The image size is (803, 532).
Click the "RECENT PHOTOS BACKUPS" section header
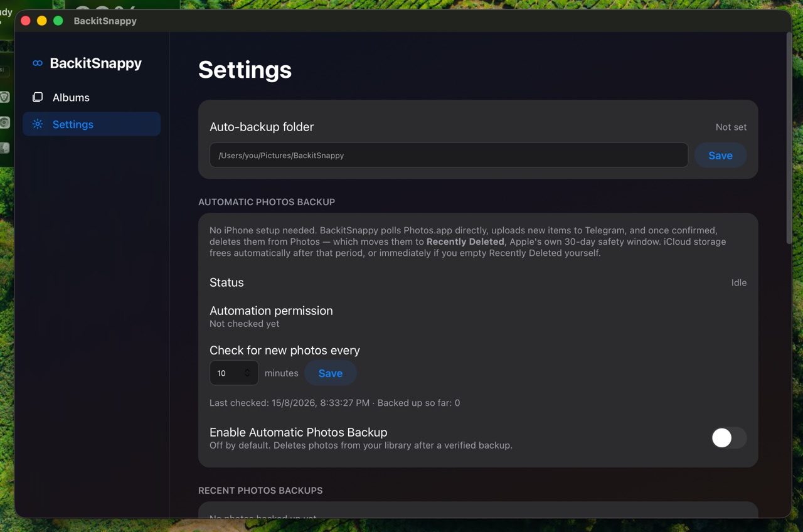coord(260,491)
